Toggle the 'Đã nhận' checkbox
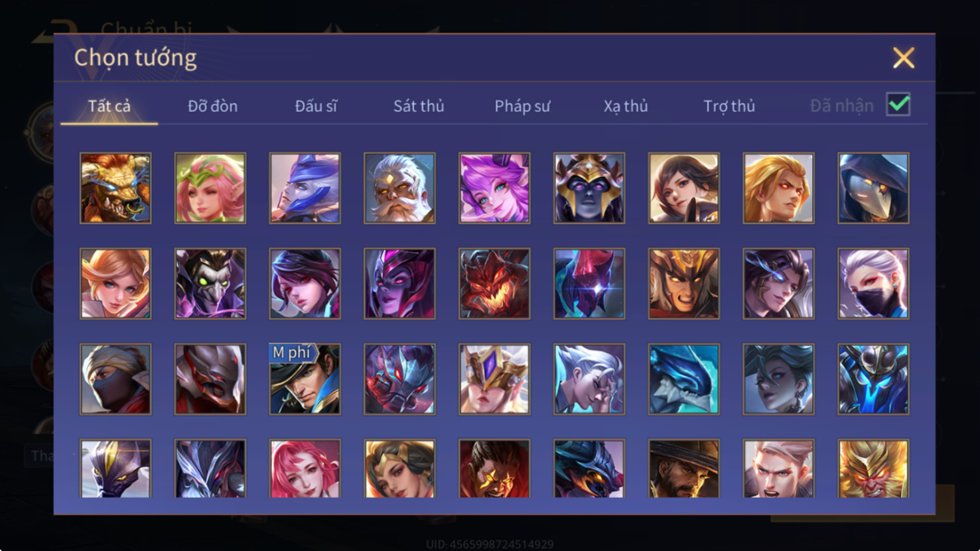 (x=898, y=105)
